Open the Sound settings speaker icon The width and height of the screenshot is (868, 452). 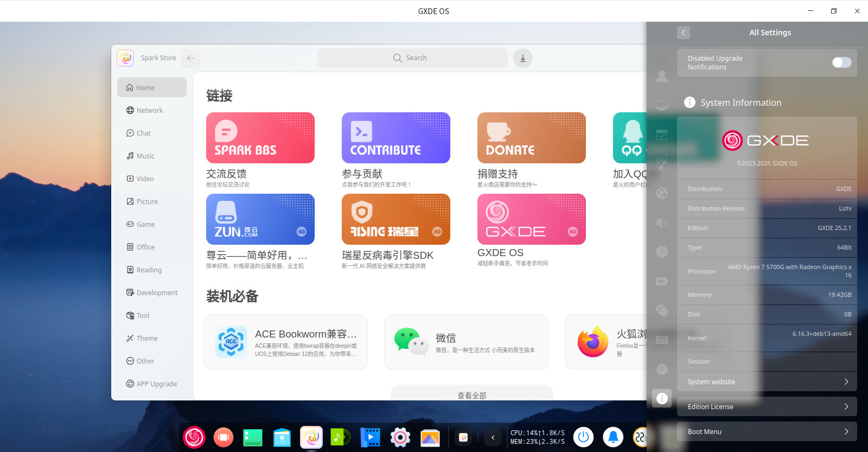662,222
